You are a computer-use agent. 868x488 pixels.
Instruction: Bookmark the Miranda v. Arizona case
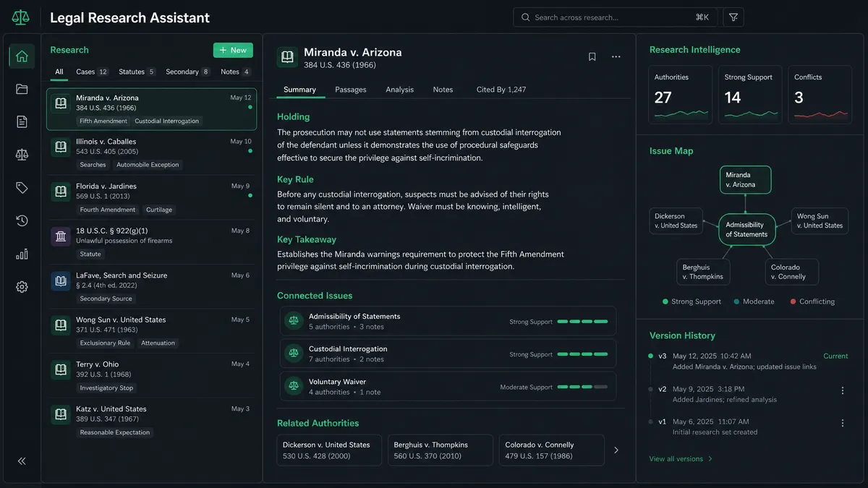click(x=592, y=56)
